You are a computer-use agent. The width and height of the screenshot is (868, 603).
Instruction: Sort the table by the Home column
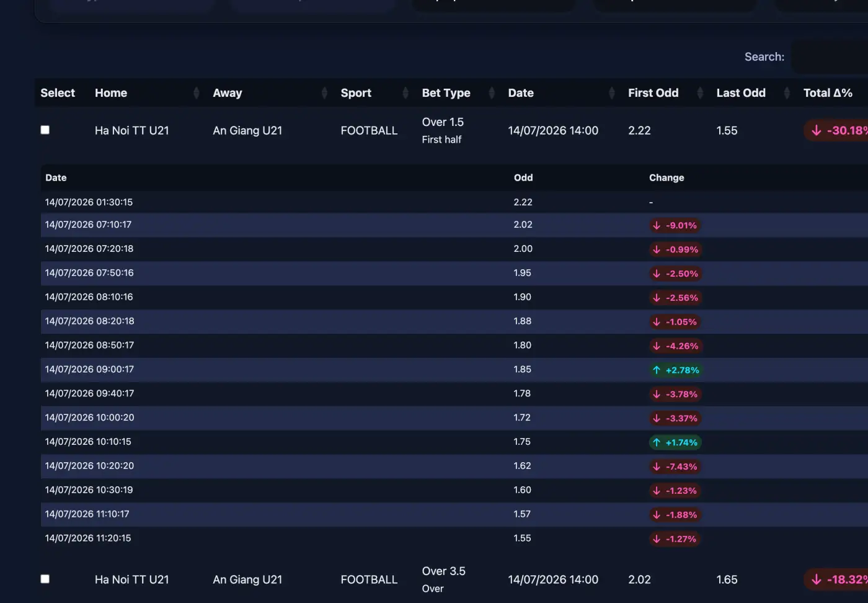point(147,93)
